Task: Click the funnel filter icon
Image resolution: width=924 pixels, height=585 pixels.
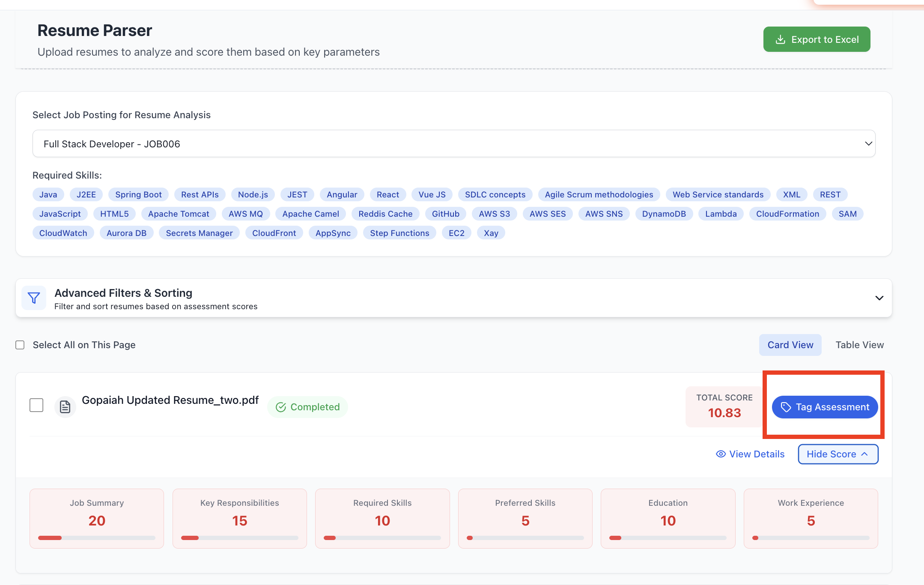Action: [34, 298]
